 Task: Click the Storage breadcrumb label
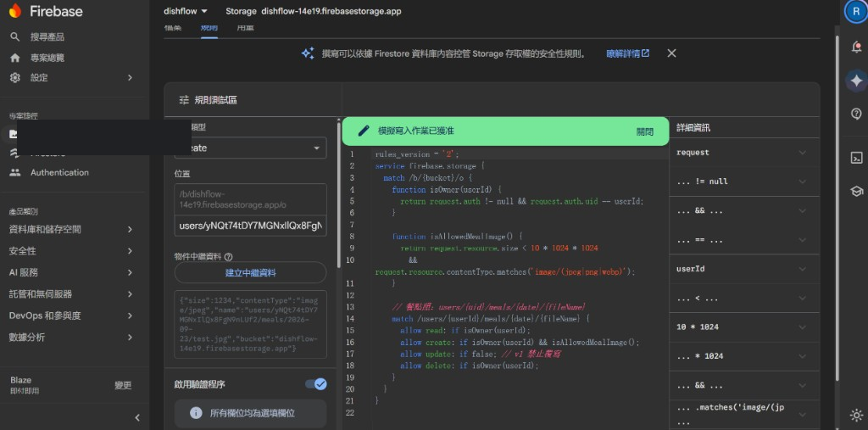[241, 11]
